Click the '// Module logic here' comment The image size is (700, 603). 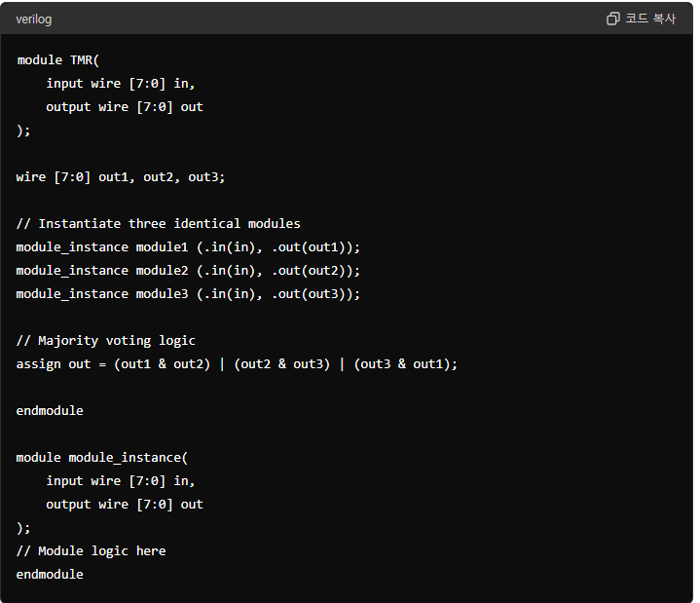tap(92, 551)
